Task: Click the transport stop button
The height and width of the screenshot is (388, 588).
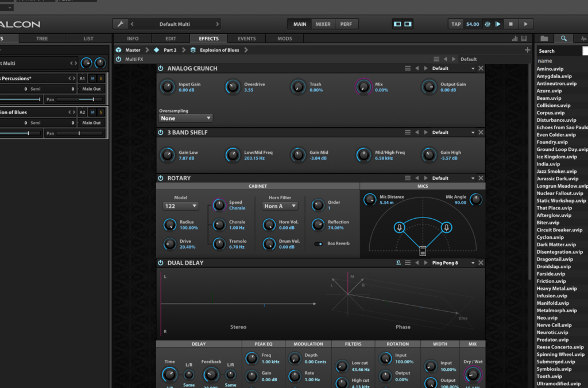Action: pyautogui.click(x=510, y=24)
